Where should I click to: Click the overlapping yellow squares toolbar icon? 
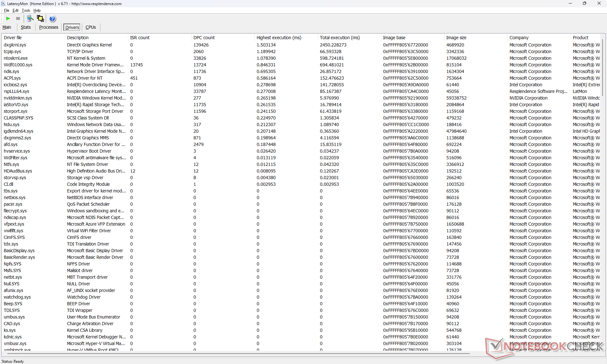(x=40, y=19)
